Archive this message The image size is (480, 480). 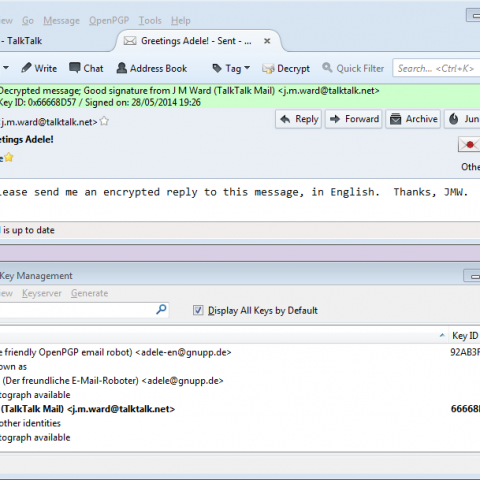pos(413,119)
